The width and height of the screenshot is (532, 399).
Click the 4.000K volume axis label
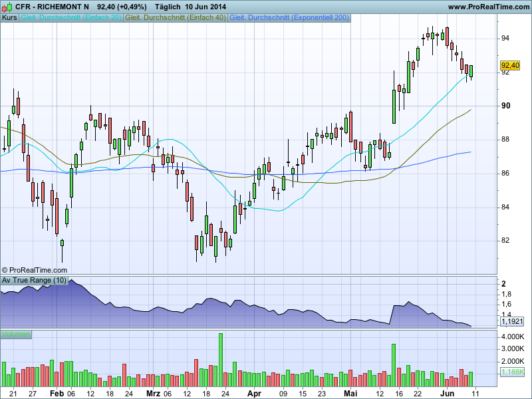tap(512, 336)
